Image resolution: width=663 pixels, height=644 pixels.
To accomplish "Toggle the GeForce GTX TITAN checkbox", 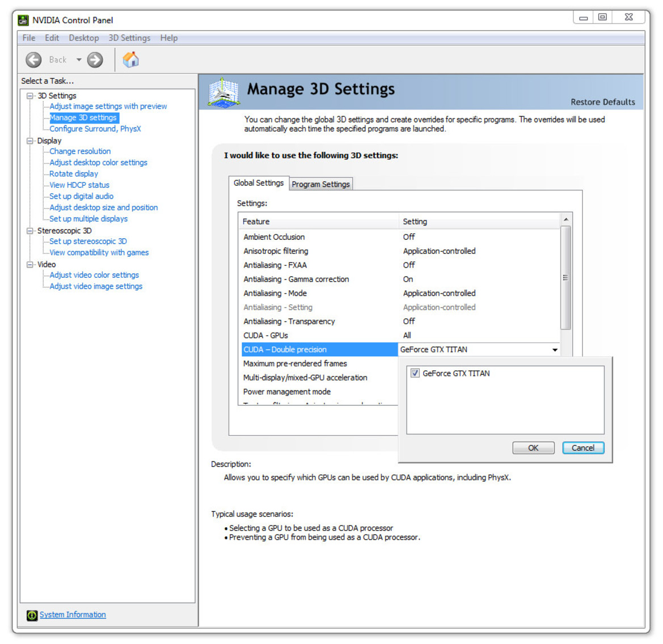I will pyautogui.click(x=415, y=373).
